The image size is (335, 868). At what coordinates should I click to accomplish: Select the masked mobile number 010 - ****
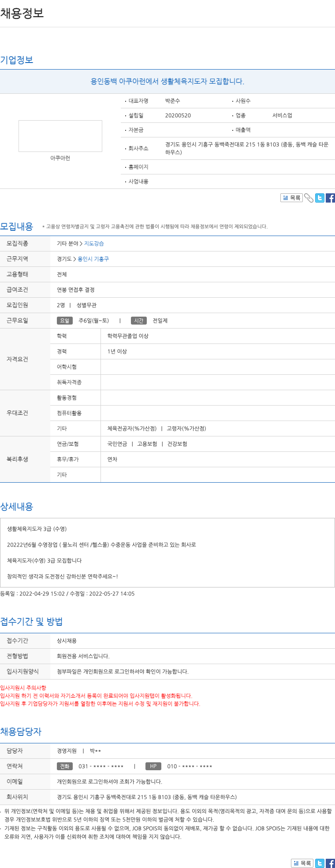click(190, 766)
